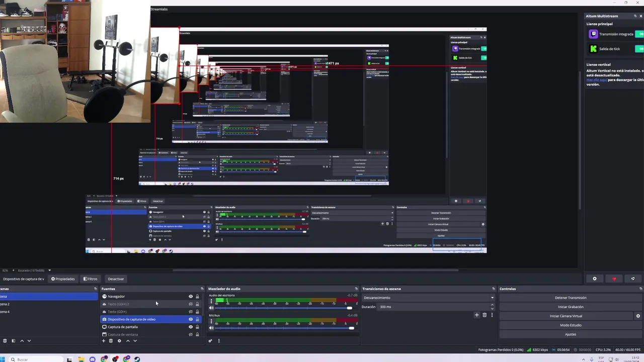Decrease transition Duración value

(x=492, y=309)
